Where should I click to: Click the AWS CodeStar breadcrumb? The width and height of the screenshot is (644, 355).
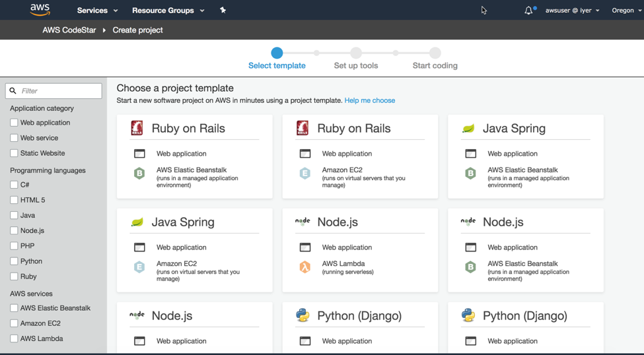69,30
